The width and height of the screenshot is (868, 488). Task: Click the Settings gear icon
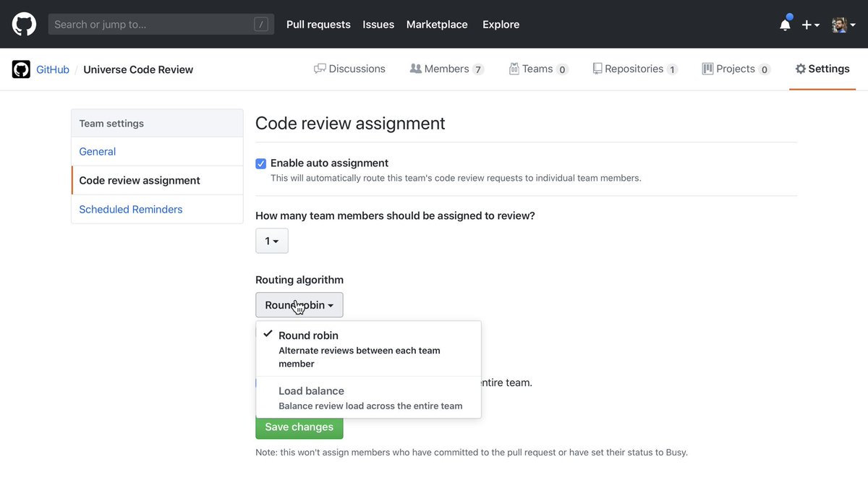[800, 69]
